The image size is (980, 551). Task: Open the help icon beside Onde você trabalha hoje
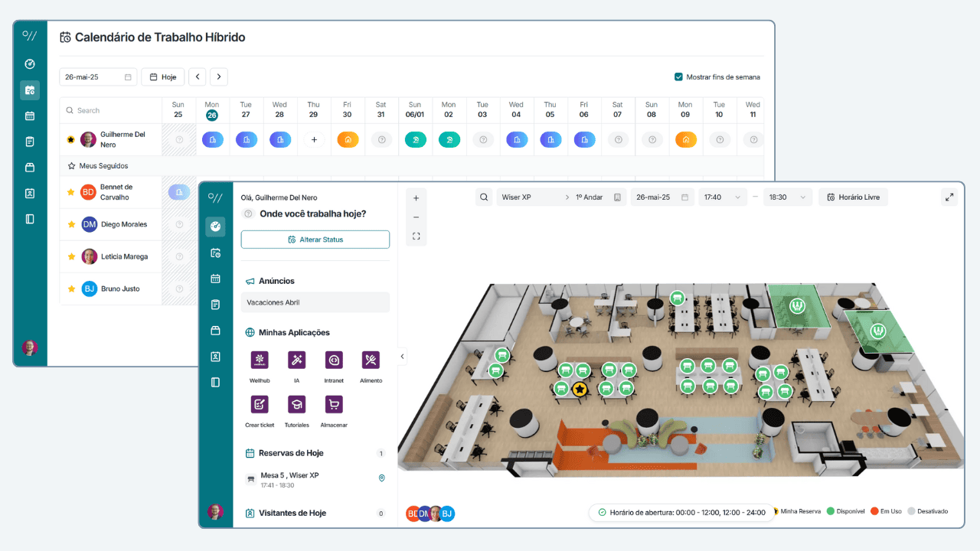coord(248,214)
